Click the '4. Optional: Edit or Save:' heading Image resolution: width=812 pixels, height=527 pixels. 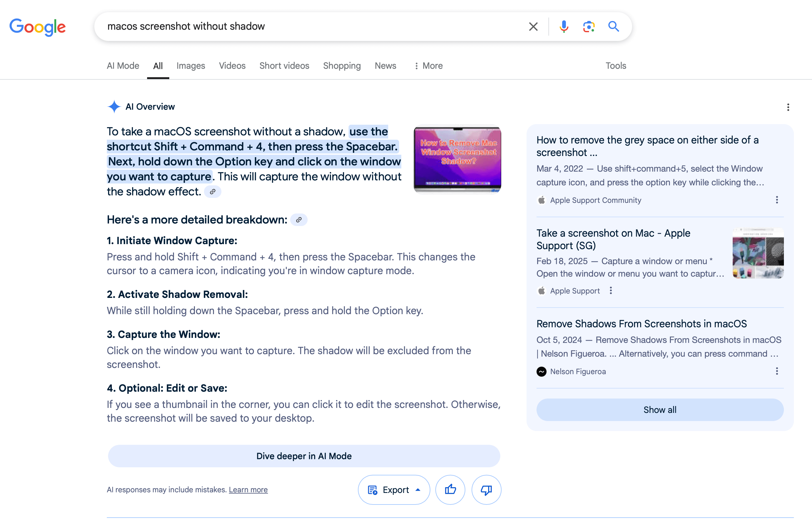167,388
